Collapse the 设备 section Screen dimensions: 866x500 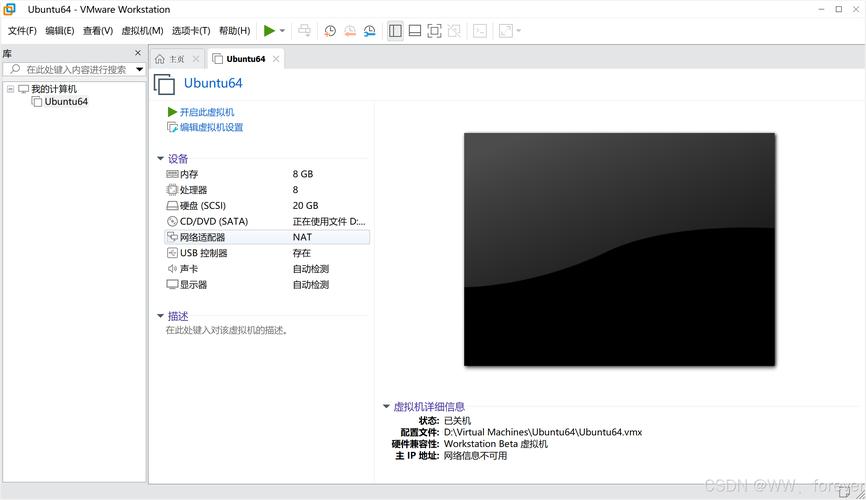click(160, 159)
